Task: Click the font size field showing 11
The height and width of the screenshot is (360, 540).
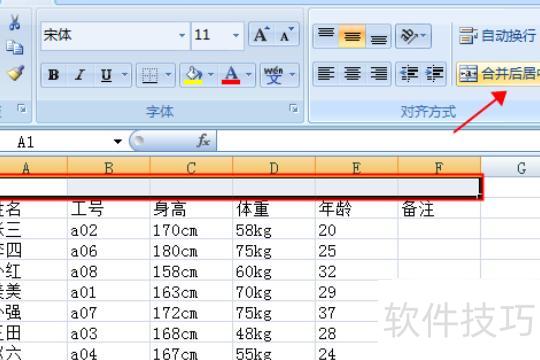Action: [x=210, y=35]
